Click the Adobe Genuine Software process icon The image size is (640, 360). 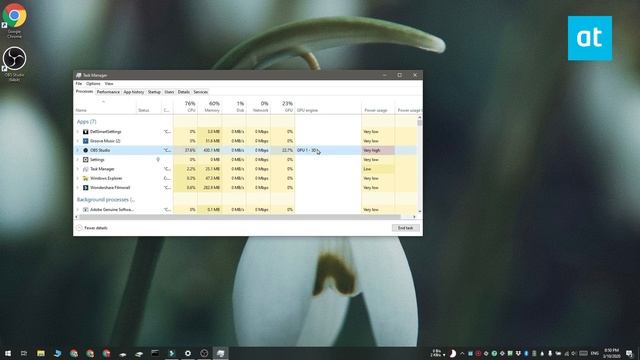tap(86, 209)
